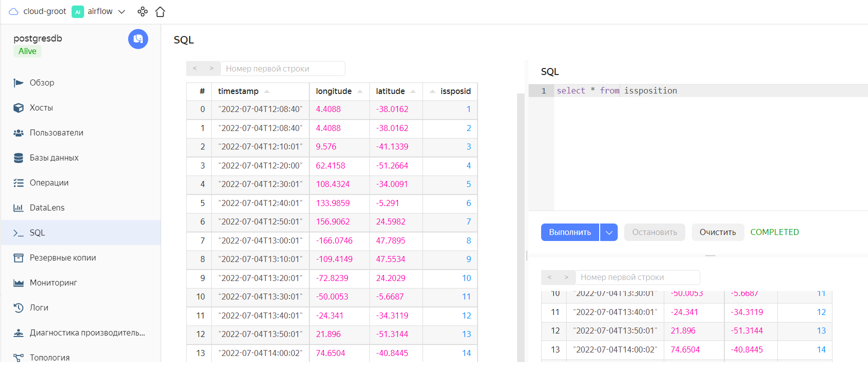Go to previous page in left table
Image resolution: width=868 pixels, height=375 pixels.
[x=195, y=68]
